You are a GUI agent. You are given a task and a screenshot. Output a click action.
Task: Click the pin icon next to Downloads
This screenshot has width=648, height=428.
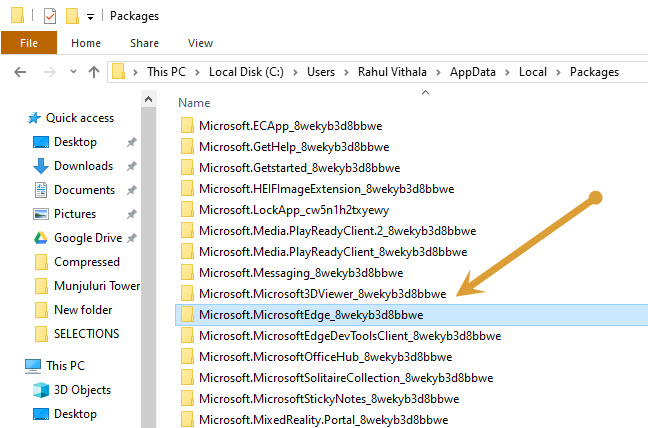pos(132,166)
